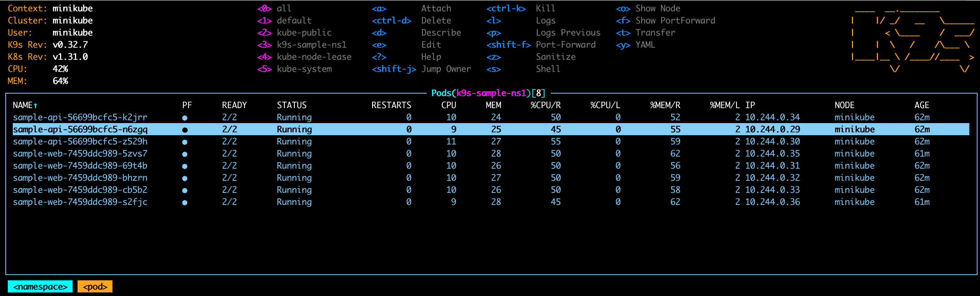Sort by the AGE column header
This screenshot has width=980, height=296.
click(x=921, y=105)
